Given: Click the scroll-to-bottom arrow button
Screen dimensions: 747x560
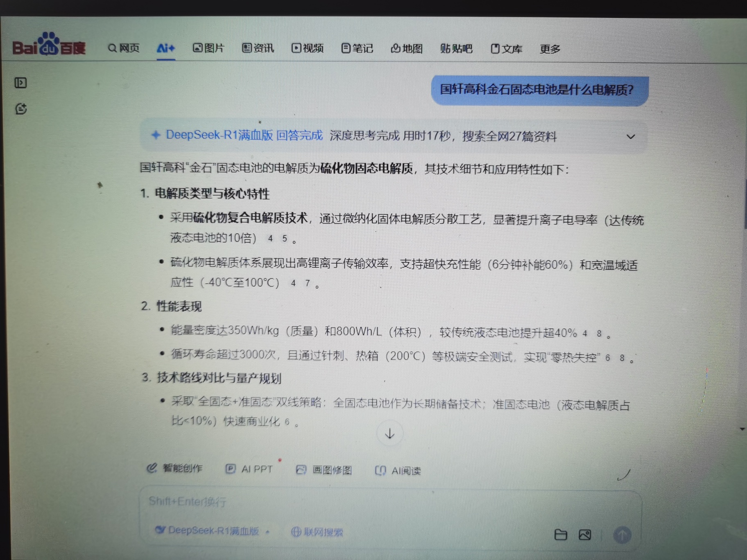Looking at the screenshot, I should (389, 434).
